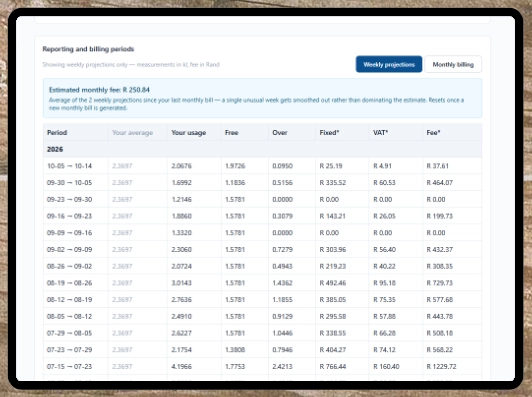Image resolution: width=532 pixels, height=397 pixels.
Task: Click usage value 2.0676
Action: [x=182, y=166]
